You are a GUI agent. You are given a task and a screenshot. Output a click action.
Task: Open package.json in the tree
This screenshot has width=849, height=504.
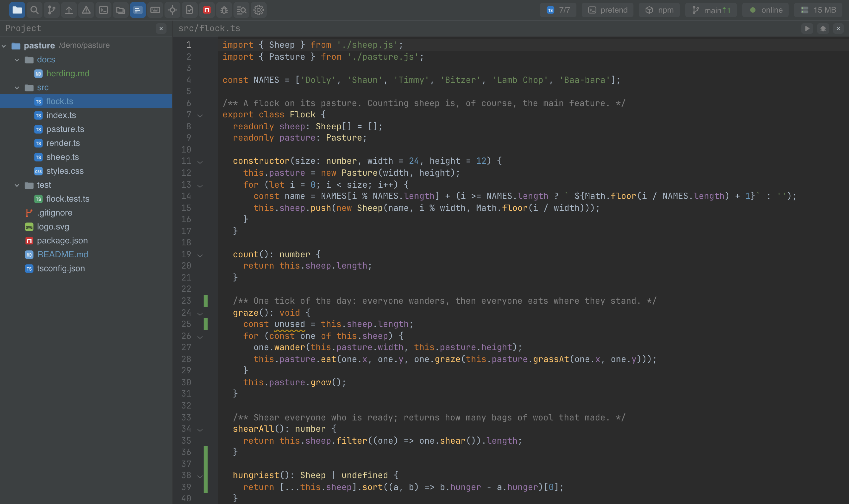86,241
